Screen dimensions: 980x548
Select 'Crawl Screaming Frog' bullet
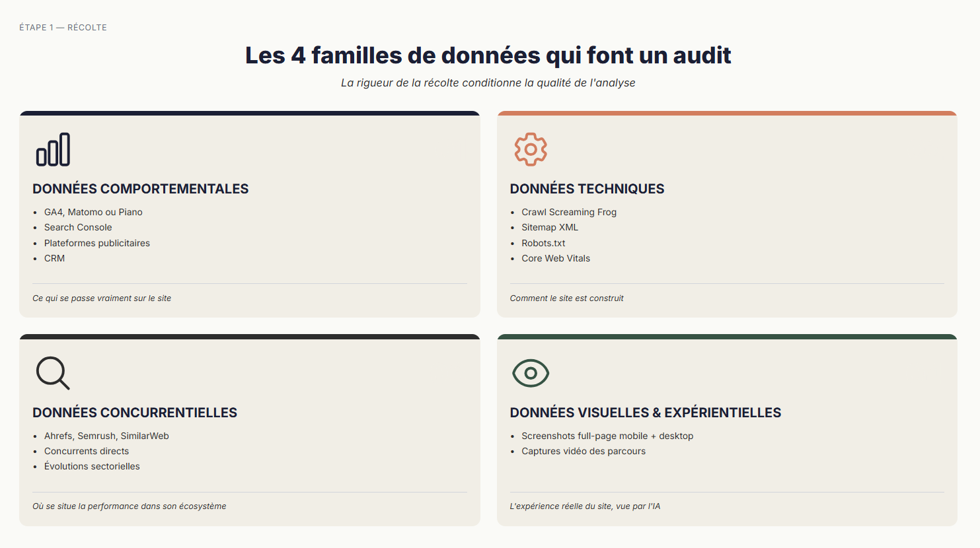pos(569,212)
